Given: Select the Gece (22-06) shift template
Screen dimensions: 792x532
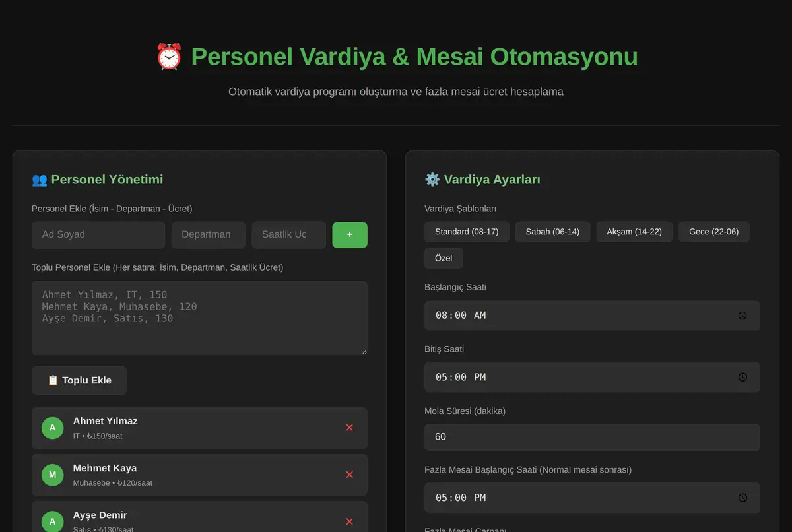Looking at the screenshot, I should (714, 232).
